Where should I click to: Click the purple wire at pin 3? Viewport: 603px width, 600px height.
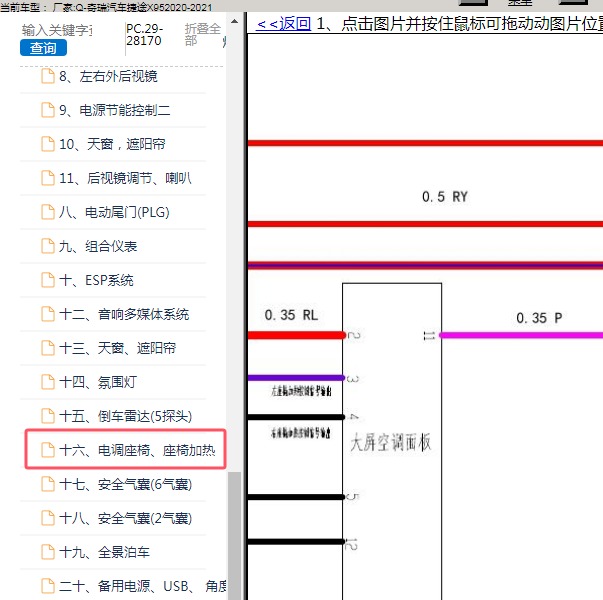click(x=296, y=378)
